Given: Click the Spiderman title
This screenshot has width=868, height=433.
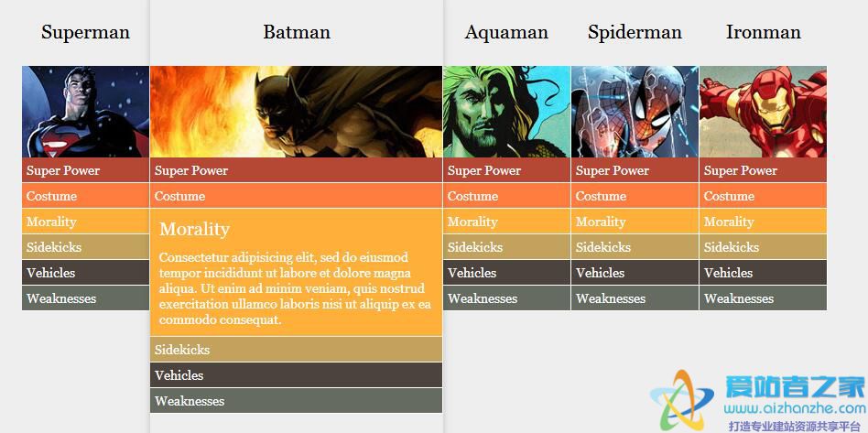Looking at the screenshot, I should click(635, 33).
